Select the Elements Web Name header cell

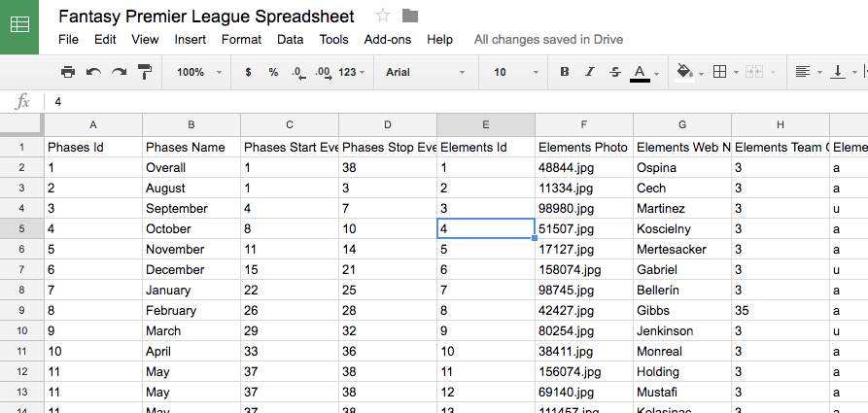(682, 148)
